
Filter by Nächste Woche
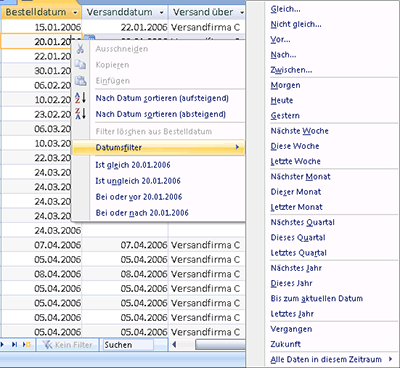point(299,131)
